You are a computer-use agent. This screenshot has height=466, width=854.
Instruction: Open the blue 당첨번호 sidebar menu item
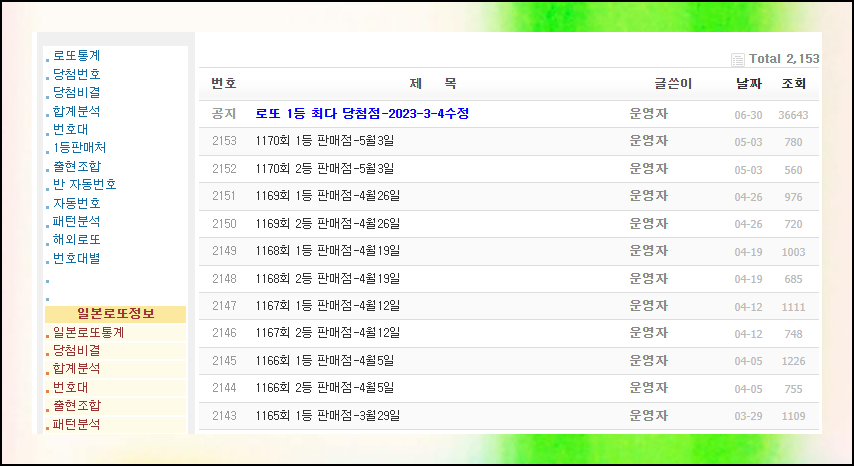coord(76,74)
